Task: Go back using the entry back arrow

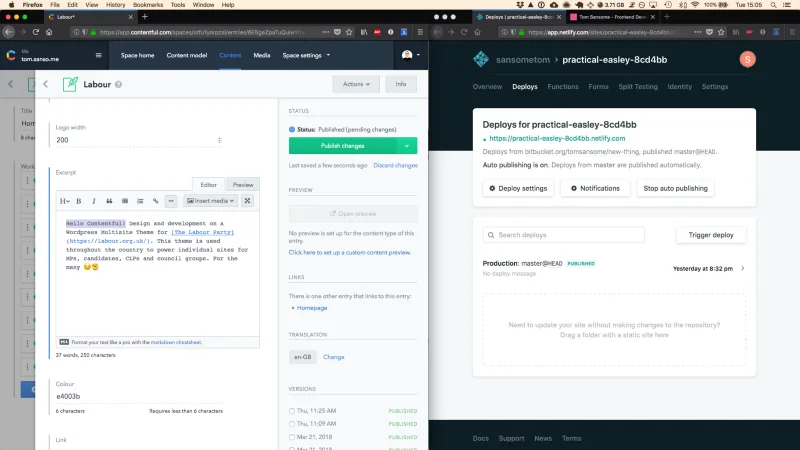Action: click(45, 84)
